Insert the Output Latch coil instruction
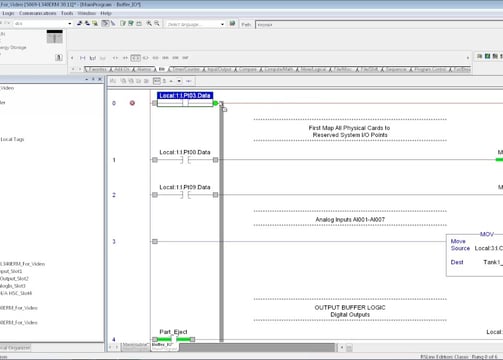This screenshot has height=360, width=503. click(146, 58)
